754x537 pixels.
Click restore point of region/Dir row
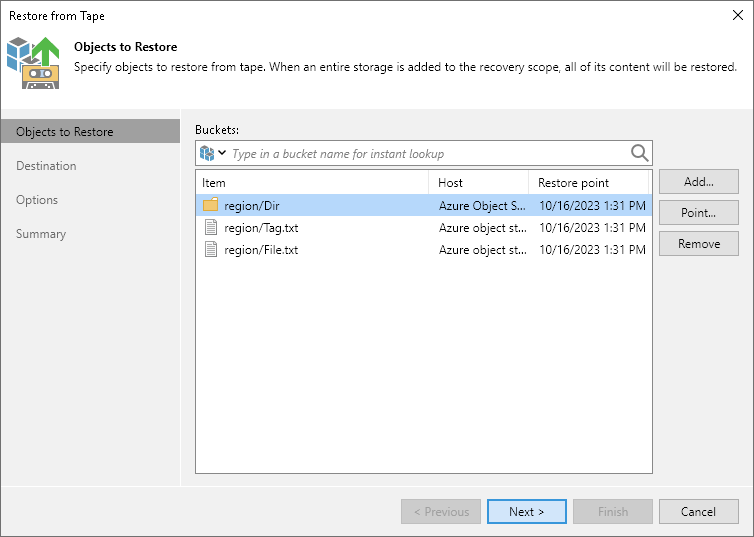(592, 206)
